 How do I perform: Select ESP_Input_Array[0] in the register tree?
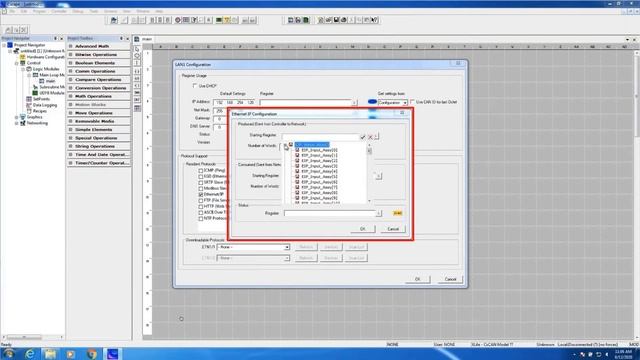click(319, 150)
